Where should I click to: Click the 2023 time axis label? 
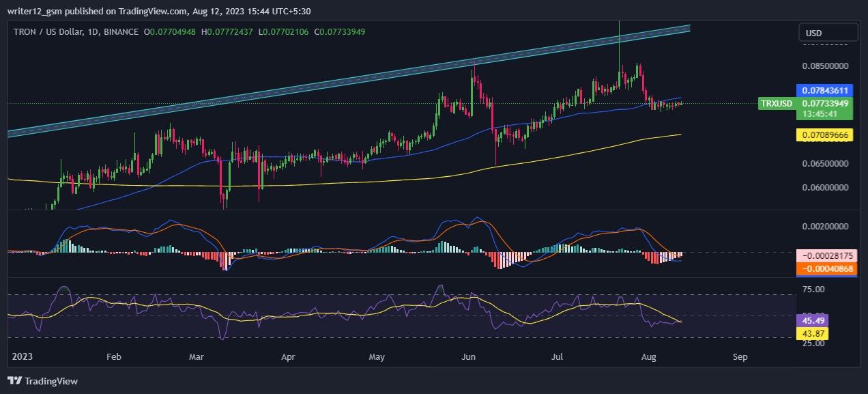pos(23,356)
